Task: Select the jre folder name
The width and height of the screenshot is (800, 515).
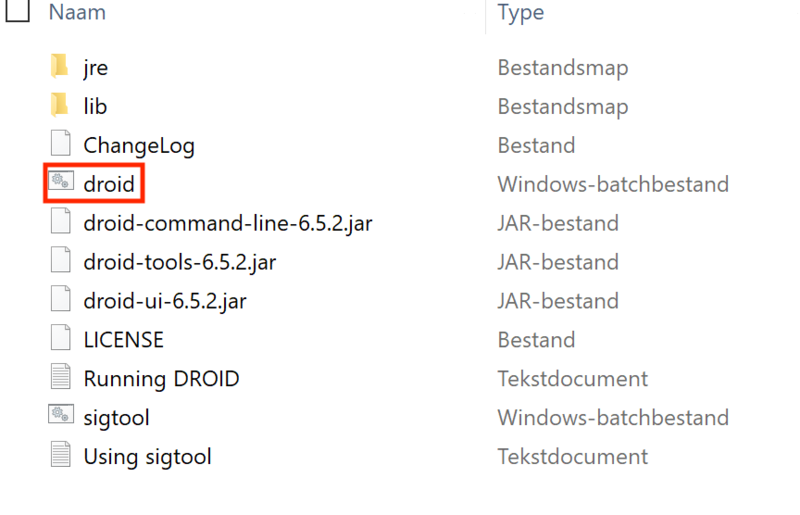Action: [96, 68]
